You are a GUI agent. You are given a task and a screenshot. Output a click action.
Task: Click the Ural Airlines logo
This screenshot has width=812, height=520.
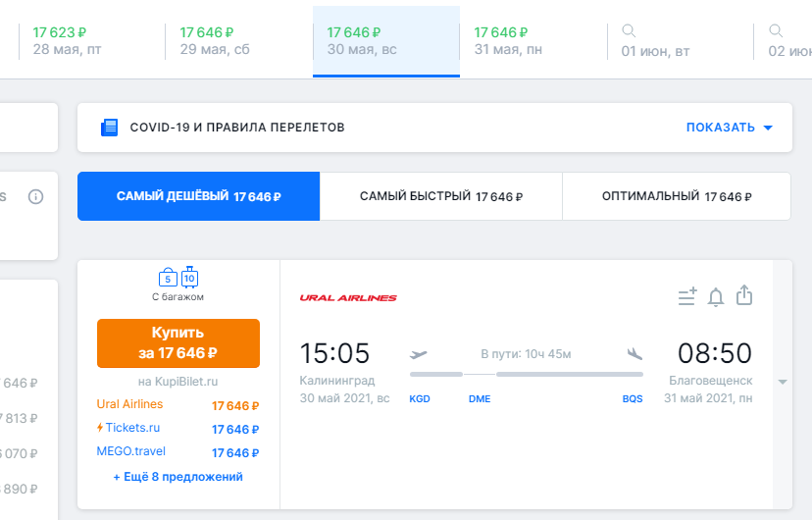[348, 297]
